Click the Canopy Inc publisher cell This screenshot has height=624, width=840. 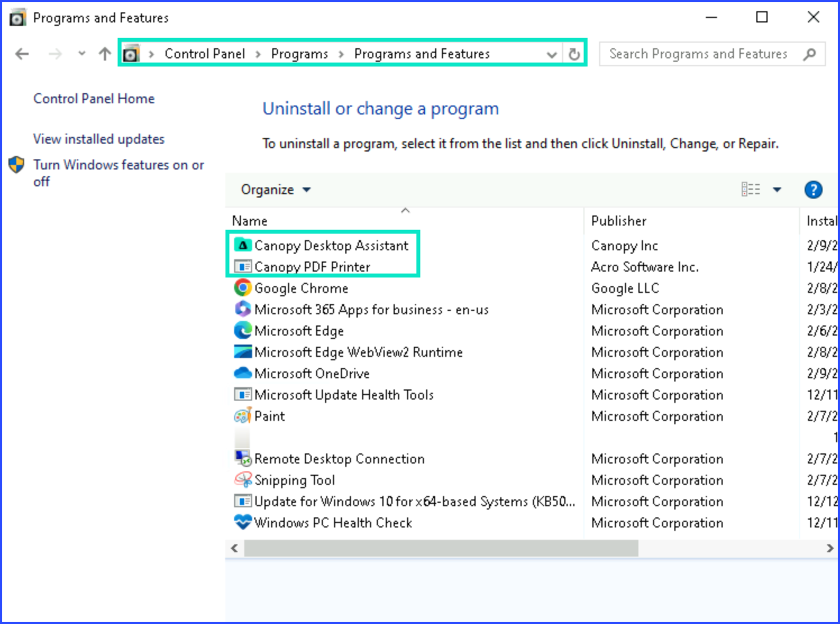pos(624,245)
